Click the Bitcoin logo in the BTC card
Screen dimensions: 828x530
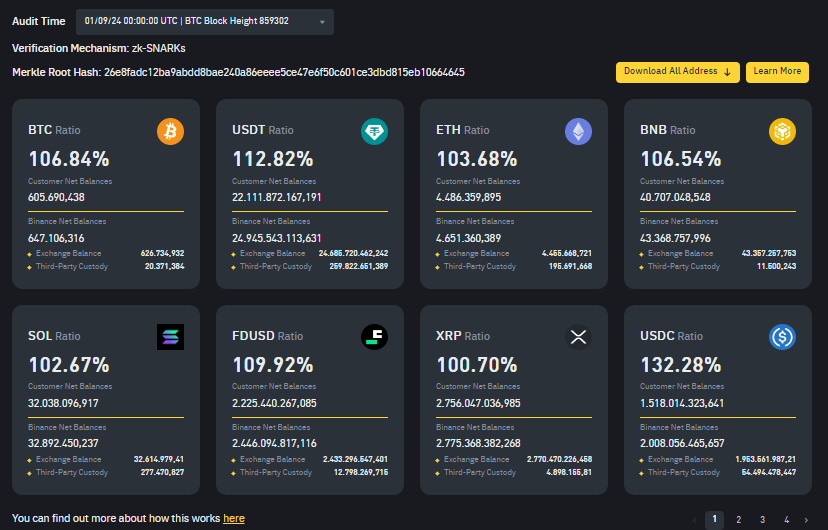(171, 131)
